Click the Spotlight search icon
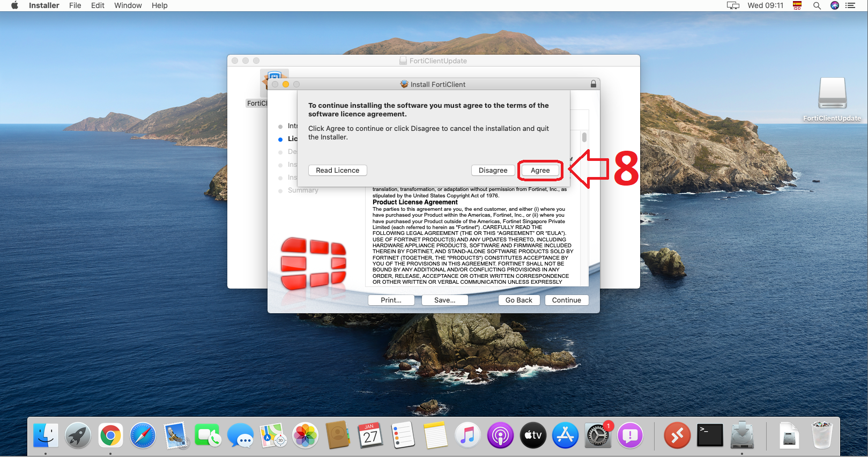 (817, 5)
